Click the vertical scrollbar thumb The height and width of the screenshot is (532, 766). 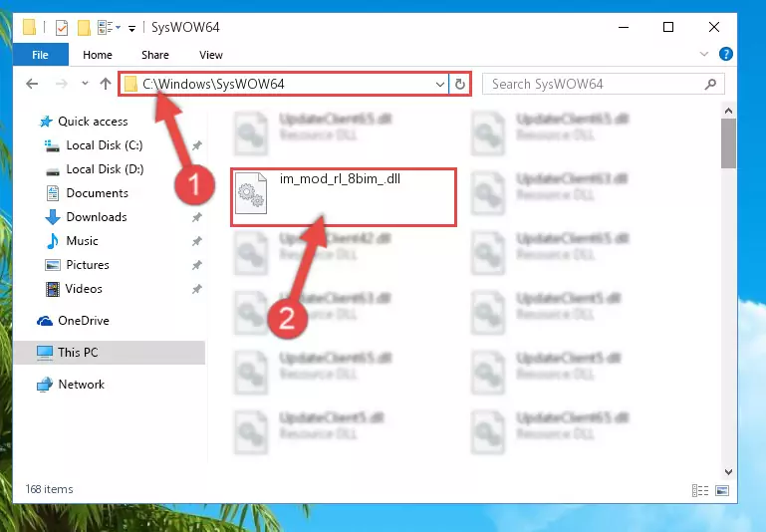pos(728,143)
